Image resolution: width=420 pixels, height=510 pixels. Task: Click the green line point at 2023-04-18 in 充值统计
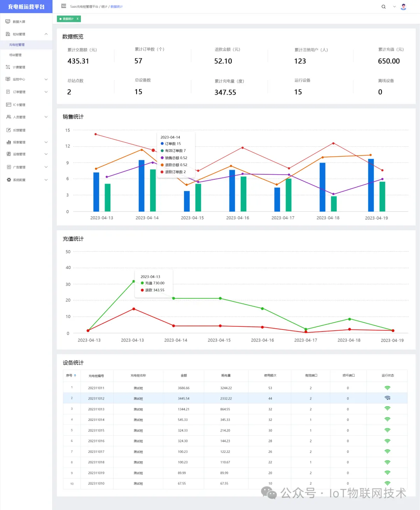pyautogui.click(x=349, y=319)
